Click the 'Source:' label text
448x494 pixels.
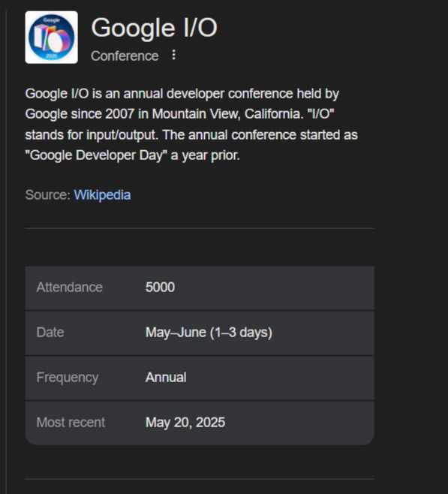48,195
